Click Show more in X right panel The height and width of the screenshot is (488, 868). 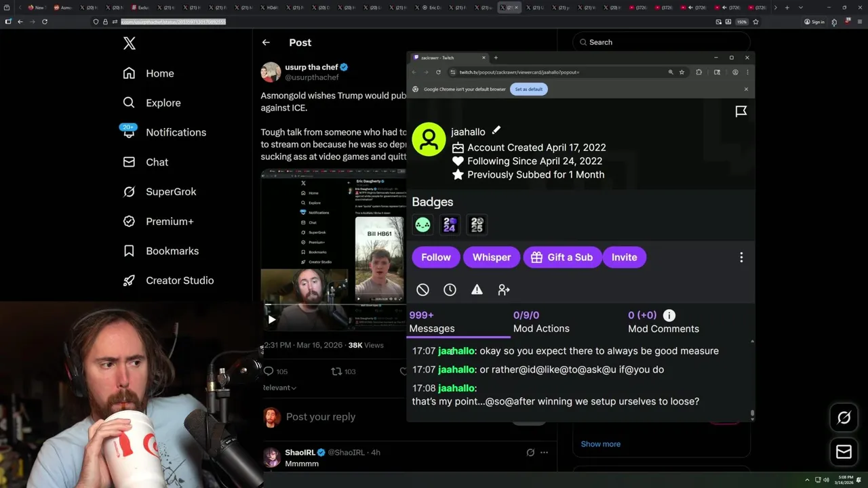click(x=600, y=444)
